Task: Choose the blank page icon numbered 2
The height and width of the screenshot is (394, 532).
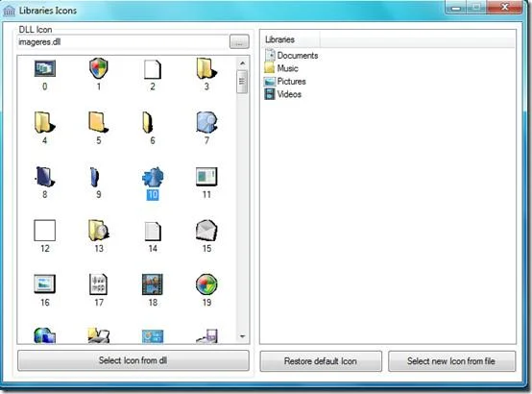Action: coord(153,69)
